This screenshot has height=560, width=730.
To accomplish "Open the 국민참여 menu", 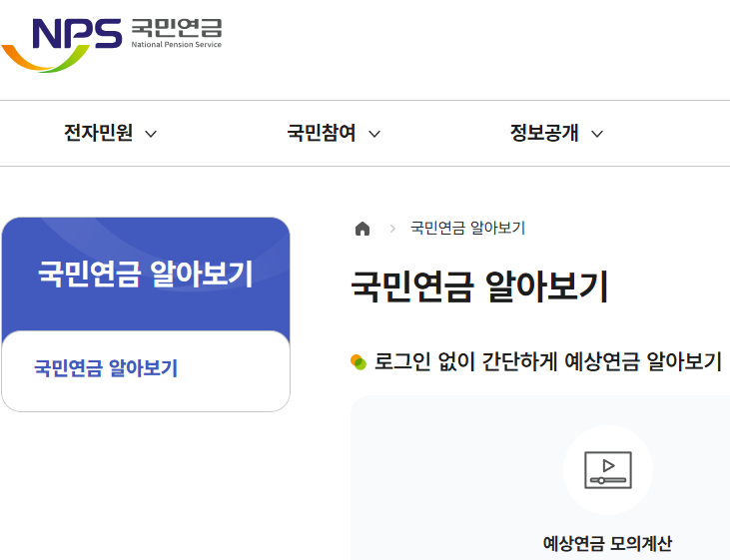I will tap(322, 133).
